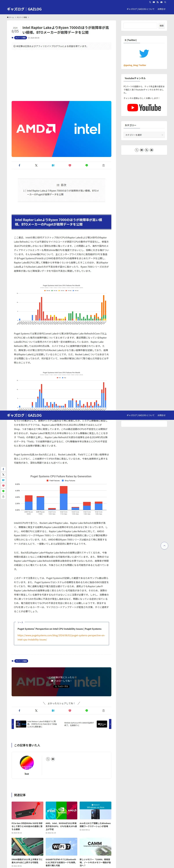Click round mail icon below カテゴリー widget
Image resolution: width=174 pixels, height=868 pixels.
tap(151, 150)
